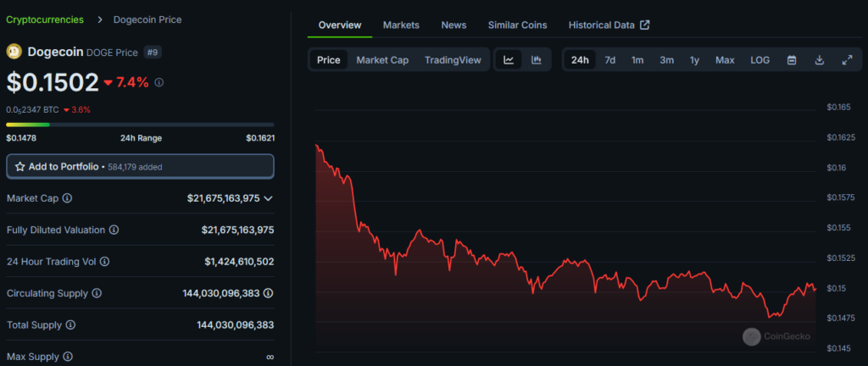Set chart range to Max
Viewport: 868px width, 366px height.
[x=725, y=59]
